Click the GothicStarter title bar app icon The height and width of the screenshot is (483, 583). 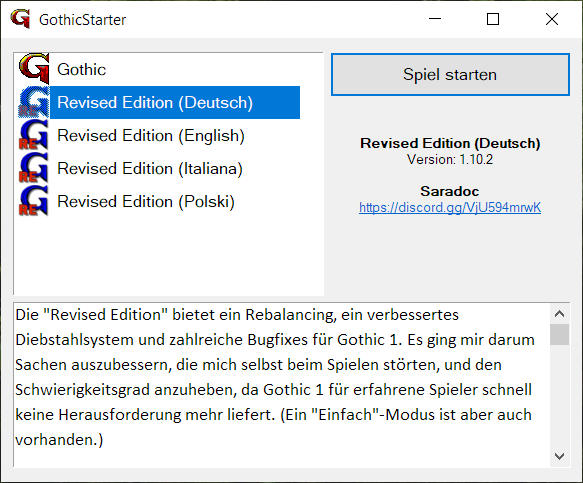point(20,19)
